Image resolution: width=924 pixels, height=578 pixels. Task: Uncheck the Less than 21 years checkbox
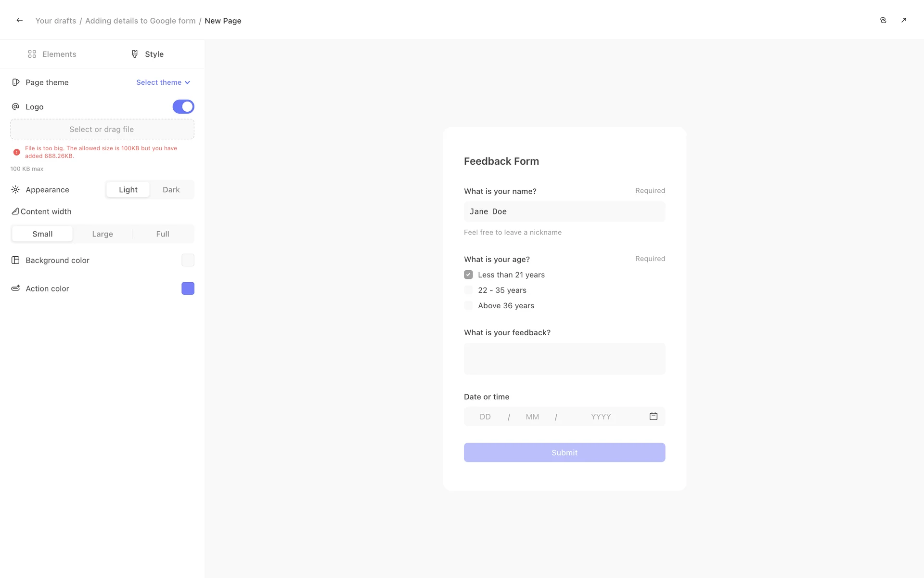[468, 275]
